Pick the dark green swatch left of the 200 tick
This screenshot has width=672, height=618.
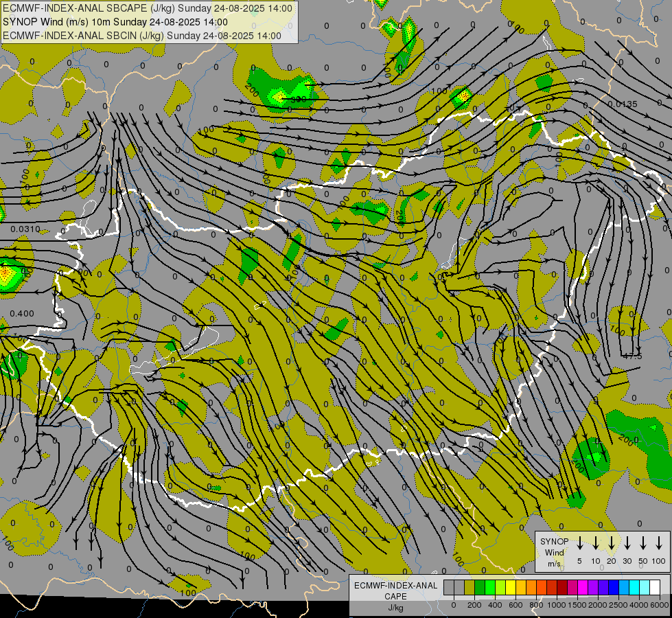(x=480, y=587)
